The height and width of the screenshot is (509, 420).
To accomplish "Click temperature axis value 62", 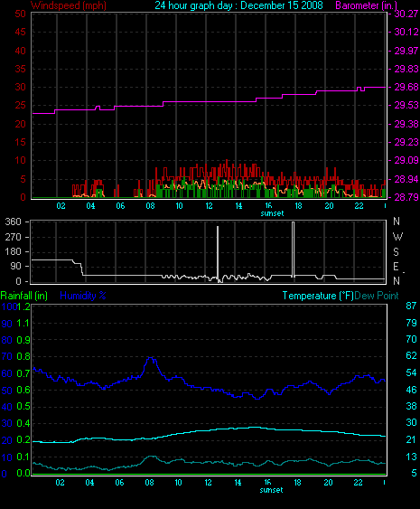I will (x=411, y=356).
